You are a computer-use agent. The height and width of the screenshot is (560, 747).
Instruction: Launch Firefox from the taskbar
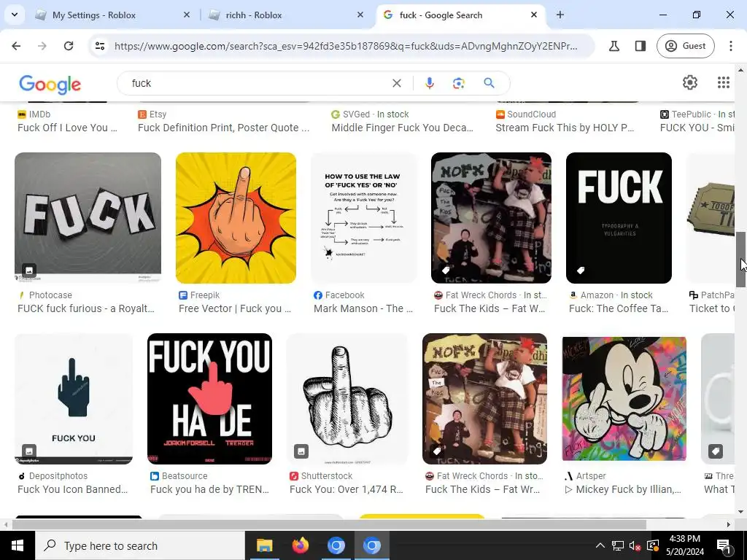300,545
